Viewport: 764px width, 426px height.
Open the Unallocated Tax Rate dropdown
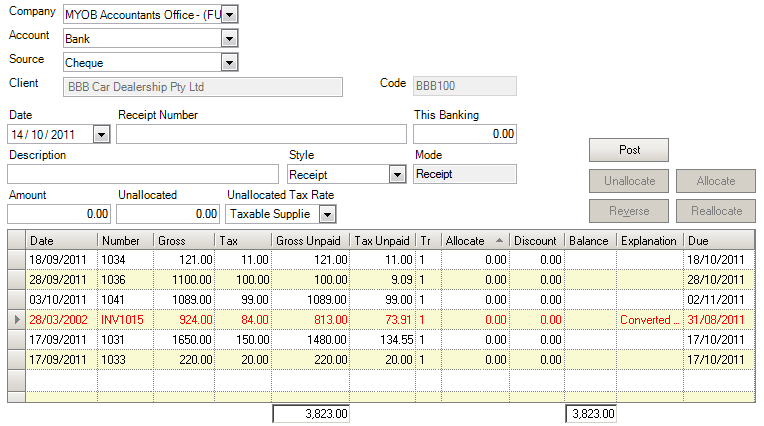pyautogui.click(x=327, y=214)
